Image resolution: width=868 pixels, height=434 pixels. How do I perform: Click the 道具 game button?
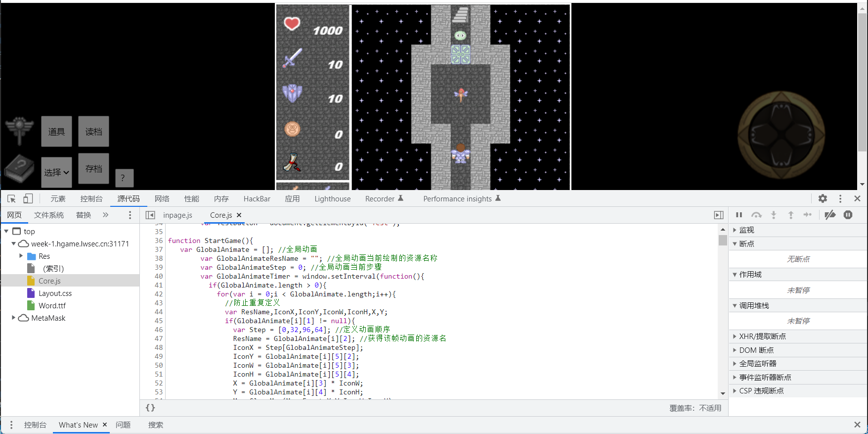(x=56, y=132)
